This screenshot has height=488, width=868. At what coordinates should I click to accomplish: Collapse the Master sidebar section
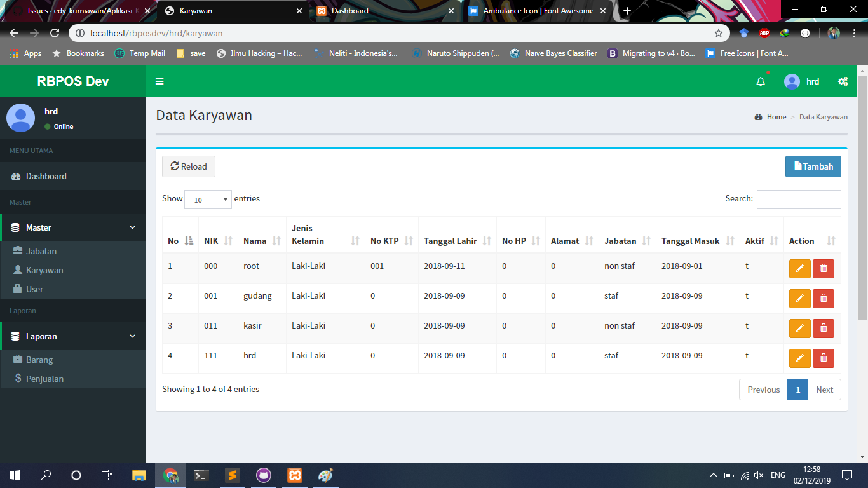72,227
